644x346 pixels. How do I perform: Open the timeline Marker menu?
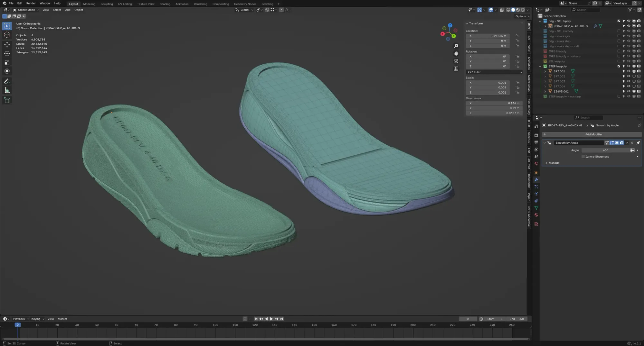[x=62, y=319]
